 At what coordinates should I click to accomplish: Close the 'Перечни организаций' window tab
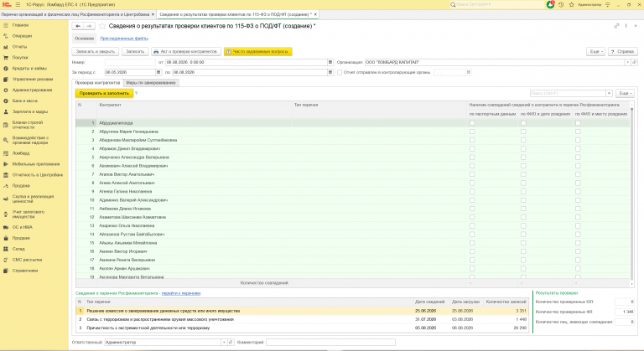coord(153,14)
